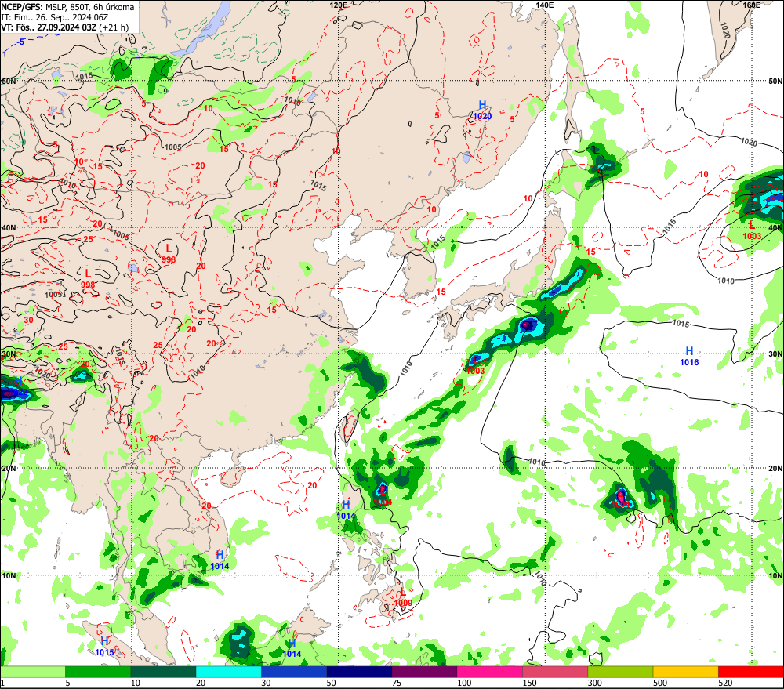Click the legend value 520
784x689 pixels.
point(725,683)
